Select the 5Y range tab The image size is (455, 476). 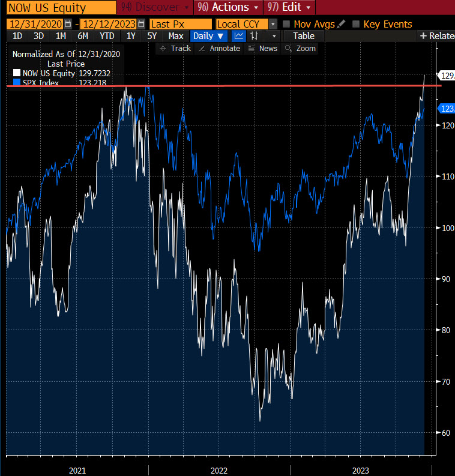click(x=152, y=36)
